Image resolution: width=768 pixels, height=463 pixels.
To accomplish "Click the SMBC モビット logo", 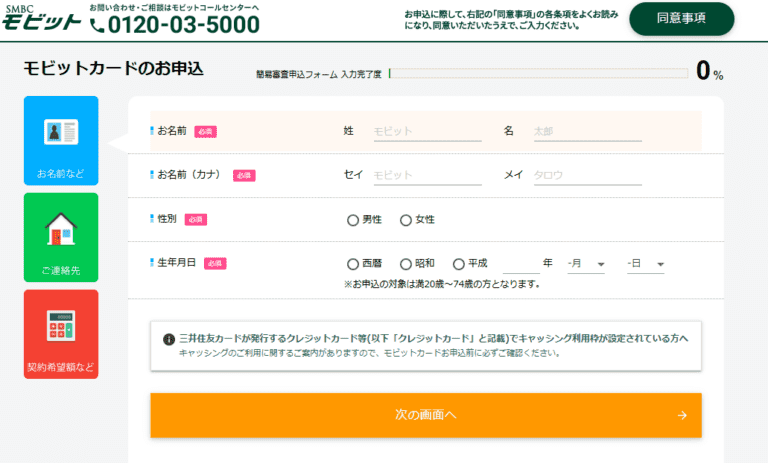I will tap(41, 18).
